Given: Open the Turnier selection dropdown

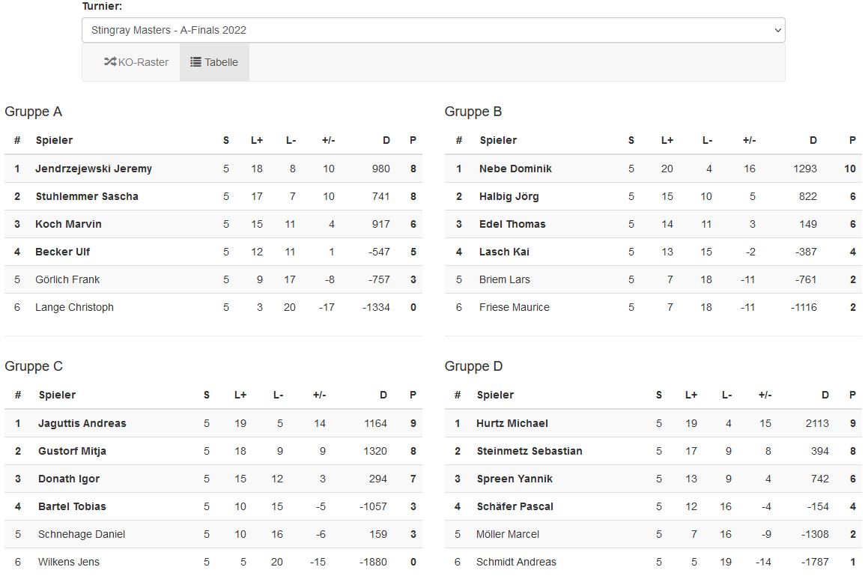Looking at the screenshot, I should (x=433, y=30).
